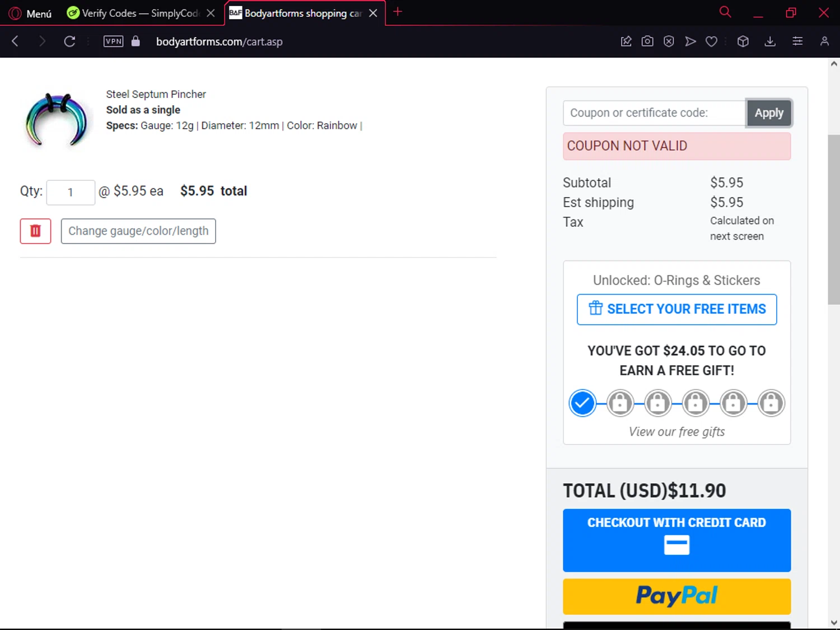Viewport: 840px width, 630px height.
Task: Close the Verify Codes tab
Action: point(211,13)
